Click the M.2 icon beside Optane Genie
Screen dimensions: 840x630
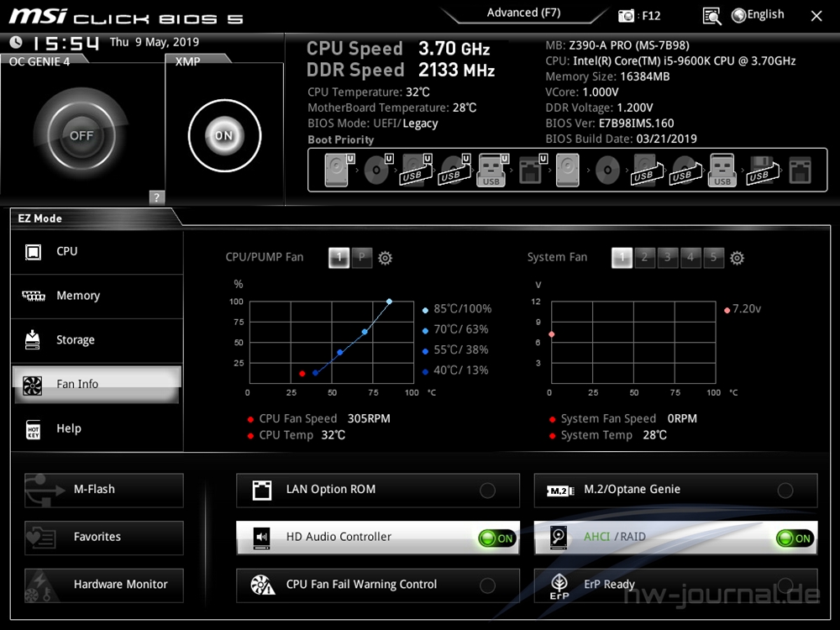pos(560,491)
